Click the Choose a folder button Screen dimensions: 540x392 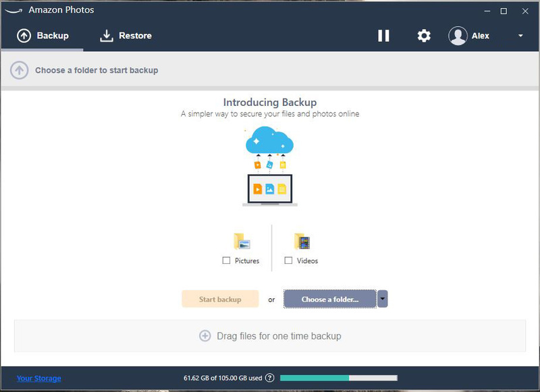[329, 299]
